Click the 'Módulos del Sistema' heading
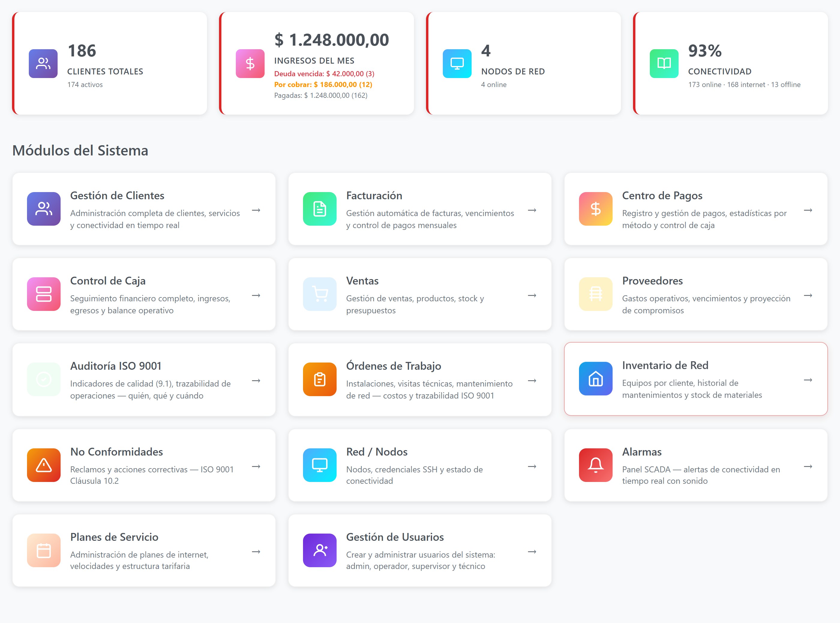Image resolution: width=840 pixels, height=623 pixels. pyautogui.click(x=80, y=150)
